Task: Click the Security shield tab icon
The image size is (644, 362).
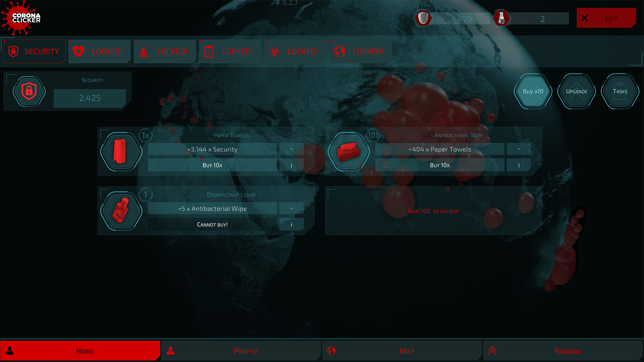Action: point(13,51)
